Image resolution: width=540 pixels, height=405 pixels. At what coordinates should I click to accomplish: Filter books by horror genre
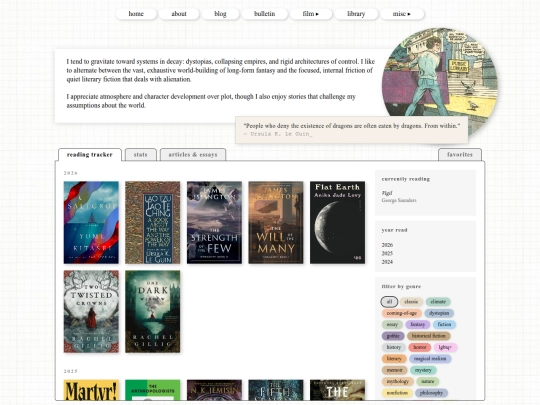(420, 347)
